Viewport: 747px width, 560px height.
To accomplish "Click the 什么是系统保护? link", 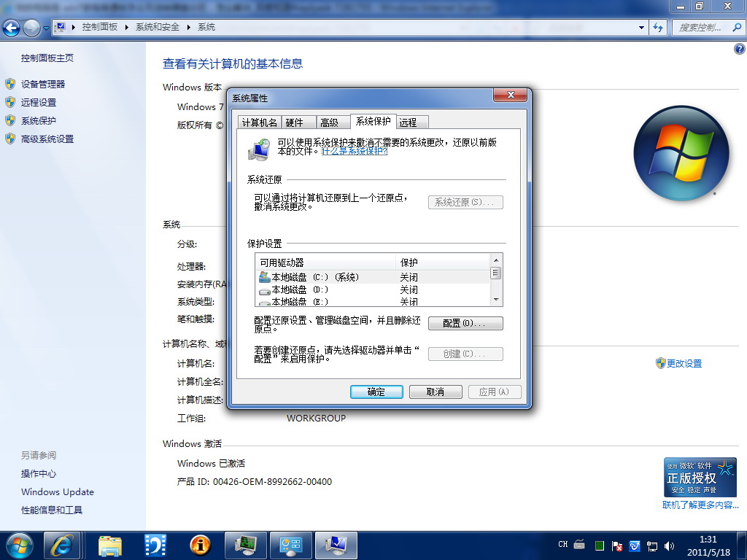I will (355, 152).
